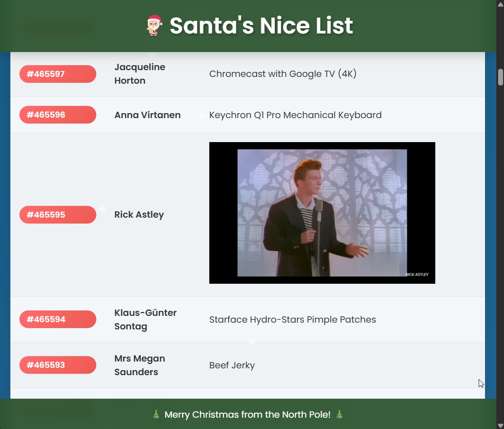Screen dimensions: 504x429
Task: Click the name Mrs Megan Saunders
Action: [x=140, y=365]
